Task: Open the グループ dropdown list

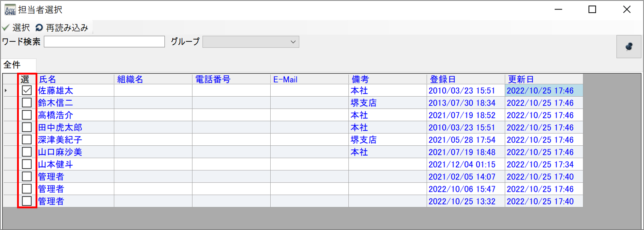Action: coord(293,42)
